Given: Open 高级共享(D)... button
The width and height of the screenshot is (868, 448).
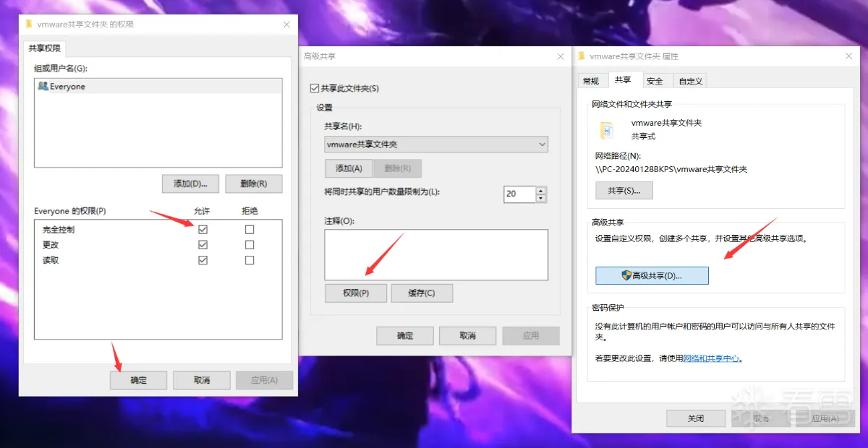Looking at the screenshot, I should click(x=652, y=276).
